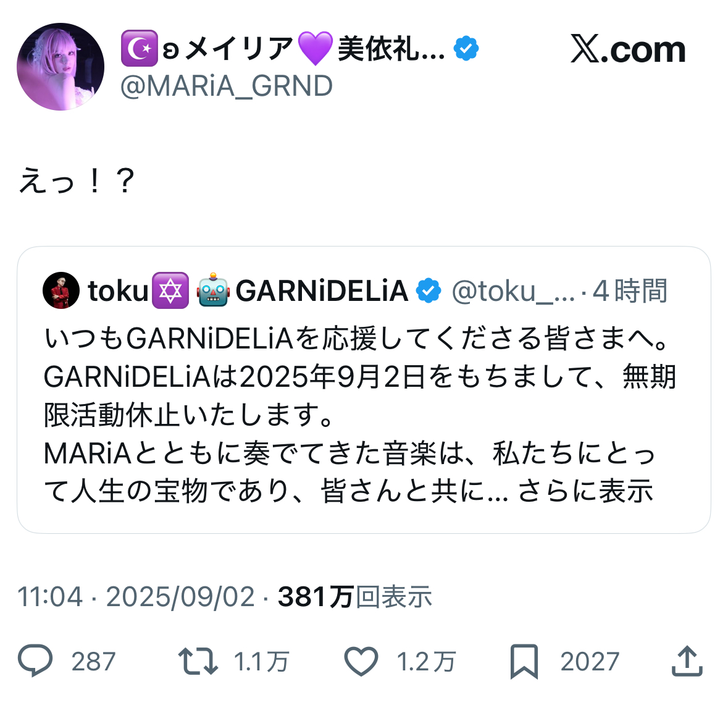Open the share upload icon
The image size is (728, 705).
687,661
